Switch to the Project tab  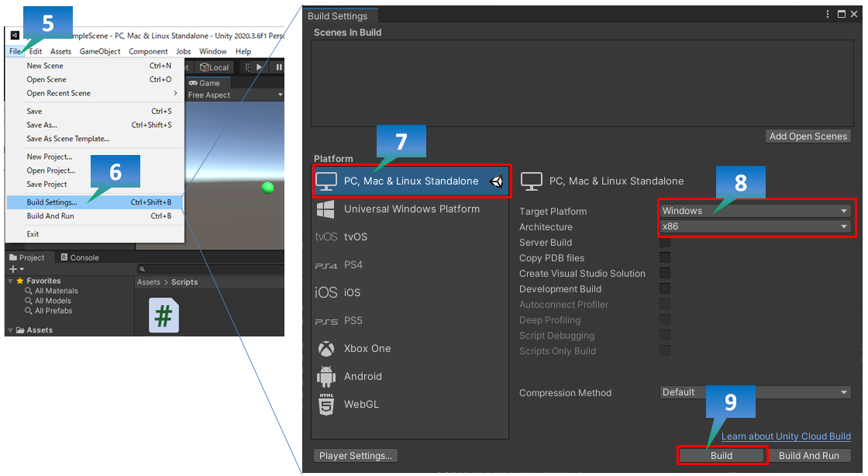tap(27, 258)
